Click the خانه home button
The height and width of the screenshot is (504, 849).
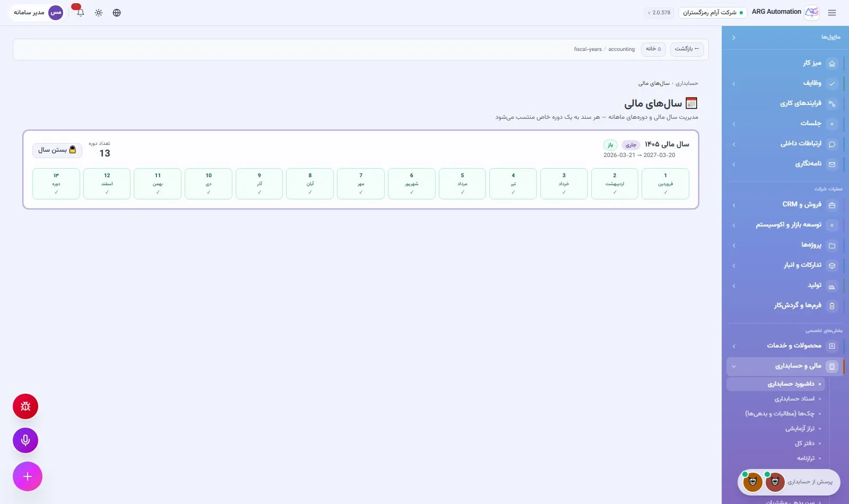(653, 49)
